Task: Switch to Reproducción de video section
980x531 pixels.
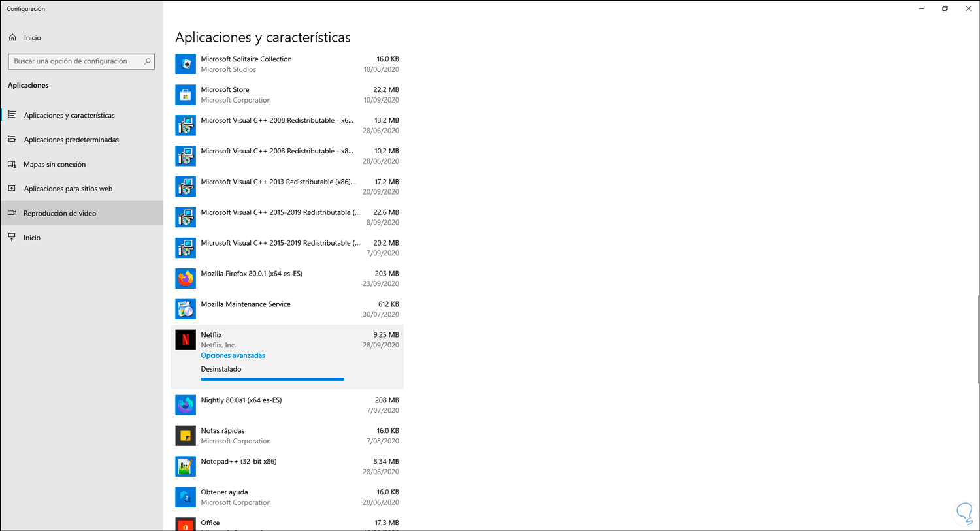Action: pos(82,213)
